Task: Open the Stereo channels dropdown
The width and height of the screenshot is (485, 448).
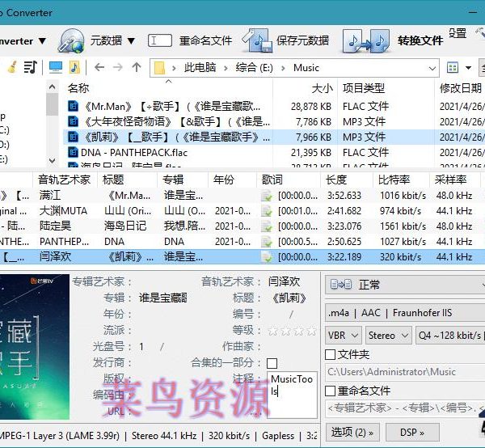Action: click(386, 335)
